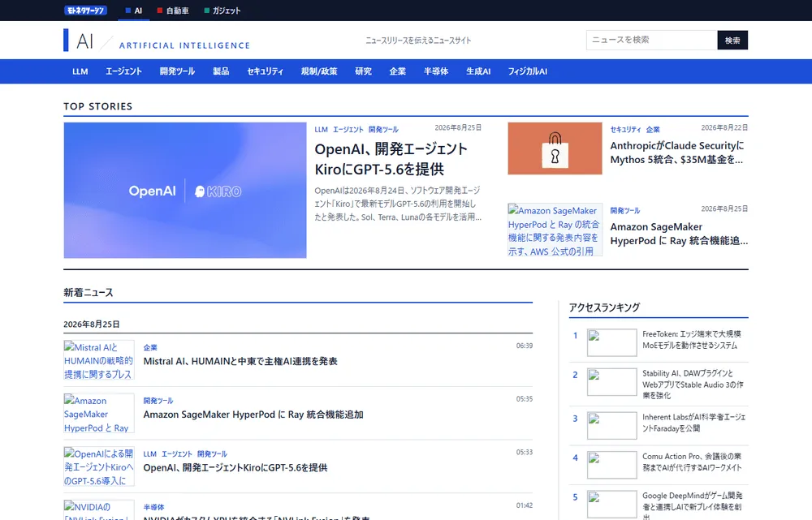The width and height of the screenshot is (812, 520).
Task: Open the フィジカルAI navigation item
Action: point(527,71)
